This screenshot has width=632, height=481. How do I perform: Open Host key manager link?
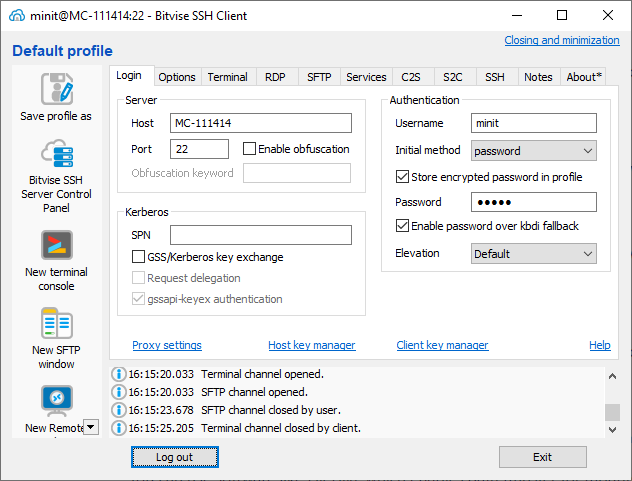(x=312, y=345)
